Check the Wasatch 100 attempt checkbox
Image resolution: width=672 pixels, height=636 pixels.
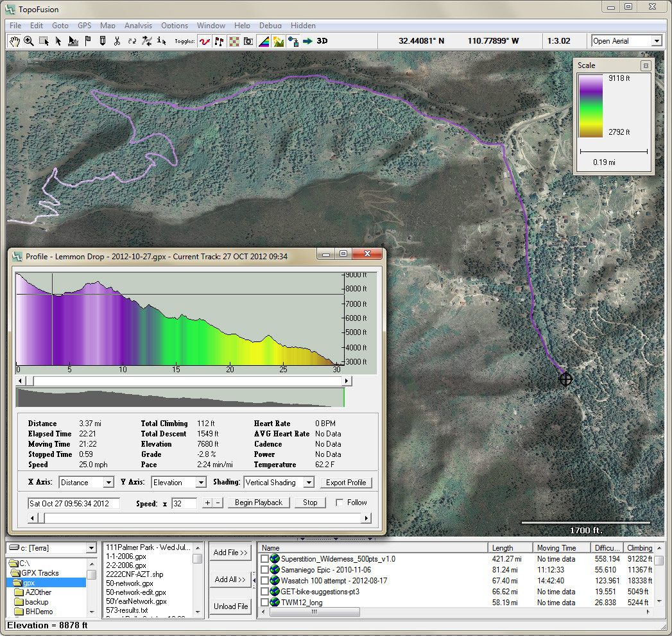point(264,581)
